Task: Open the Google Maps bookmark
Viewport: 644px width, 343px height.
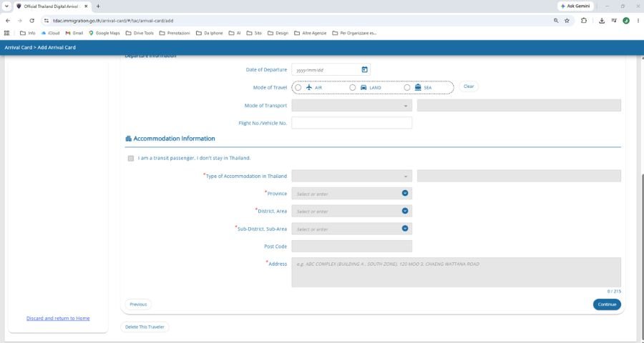Action: pyautogui.click(x=104, y=33)
